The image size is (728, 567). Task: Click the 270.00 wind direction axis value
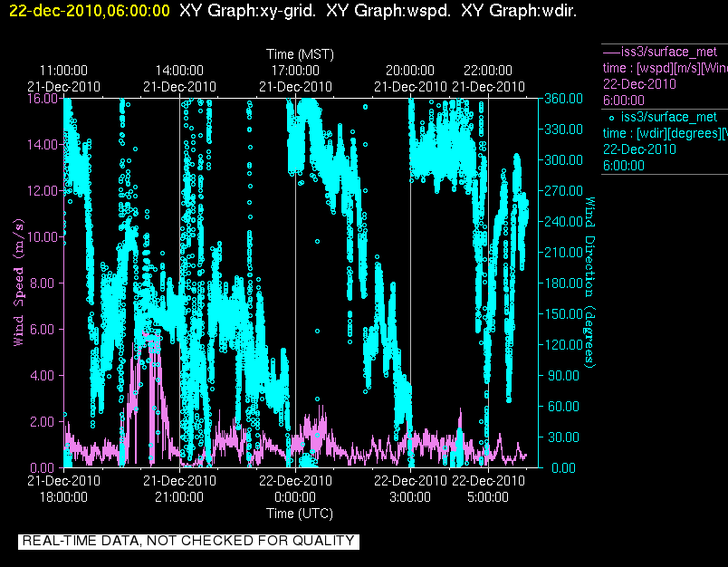pyautogui.click(x=563, y=191)
